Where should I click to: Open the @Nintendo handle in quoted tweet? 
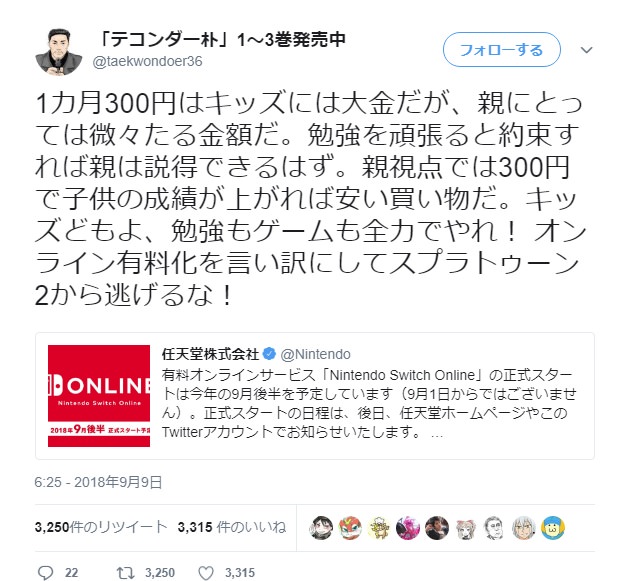(x=315, y=354)
